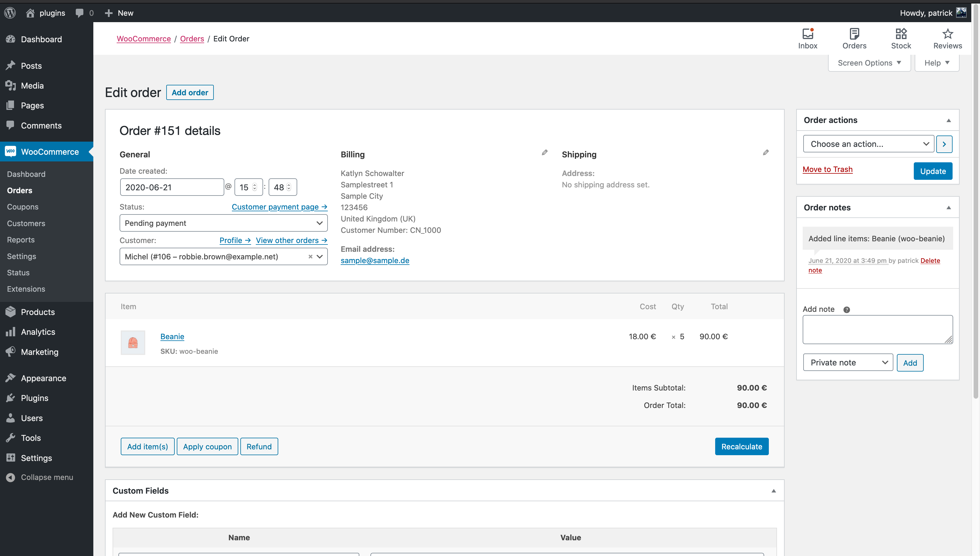Click the Update order button
The height and width of the screenshot is (556, 980).
tap(933, 171)
